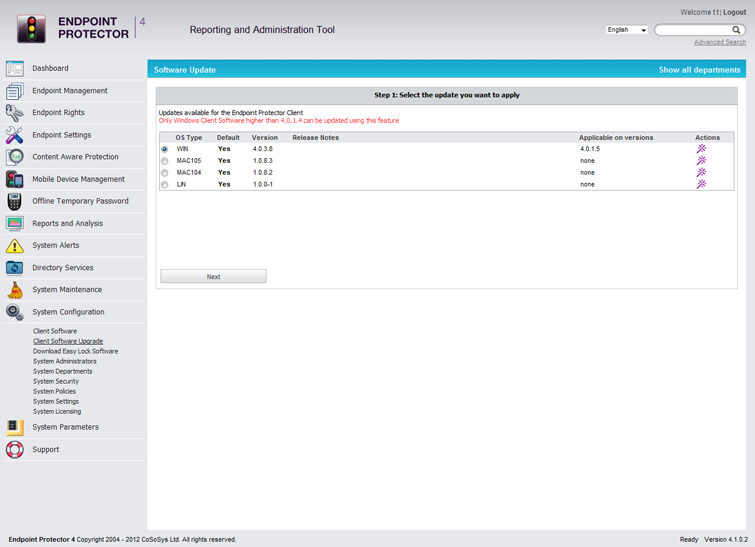This screenshot has height=547, width=755.
Task: Open Content Aware Protection menu item
Action: (75, 156)
